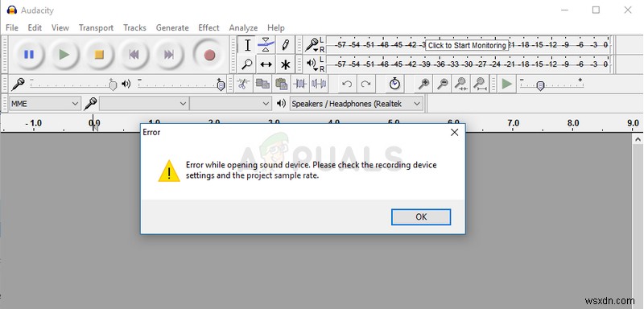Click the Undo arrow icon
This screenshot has width=644, height=309.
[347, 84]
